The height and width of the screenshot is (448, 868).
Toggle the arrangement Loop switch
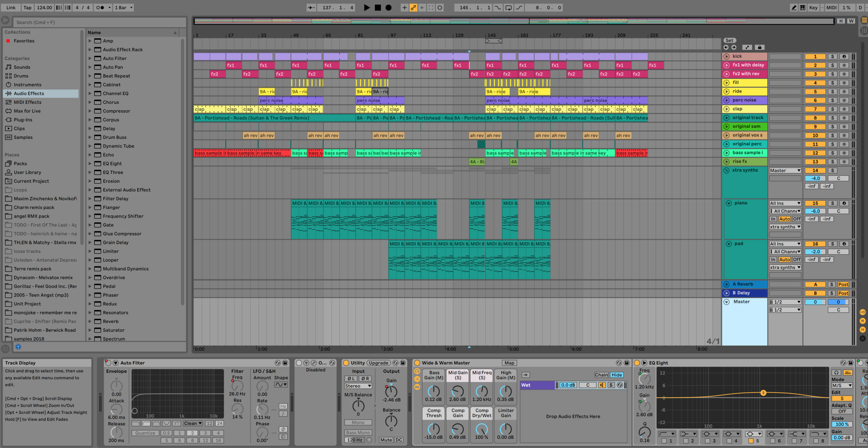coord(508,7)
